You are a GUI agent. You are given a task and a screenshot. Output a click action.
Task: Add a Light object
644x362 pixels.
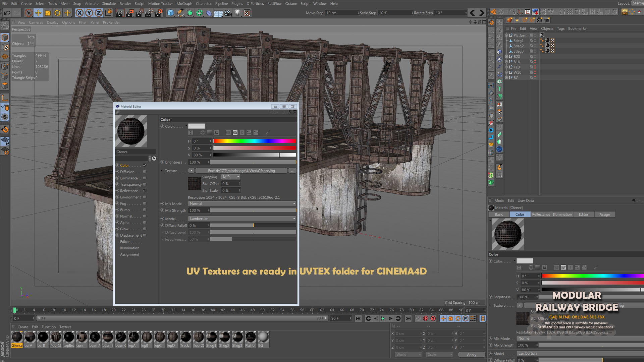point(237,13)
